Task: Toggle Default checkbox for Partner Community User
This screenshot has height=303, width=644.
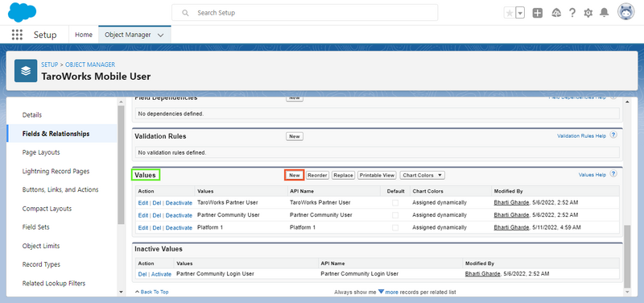Action: (395, 215)
